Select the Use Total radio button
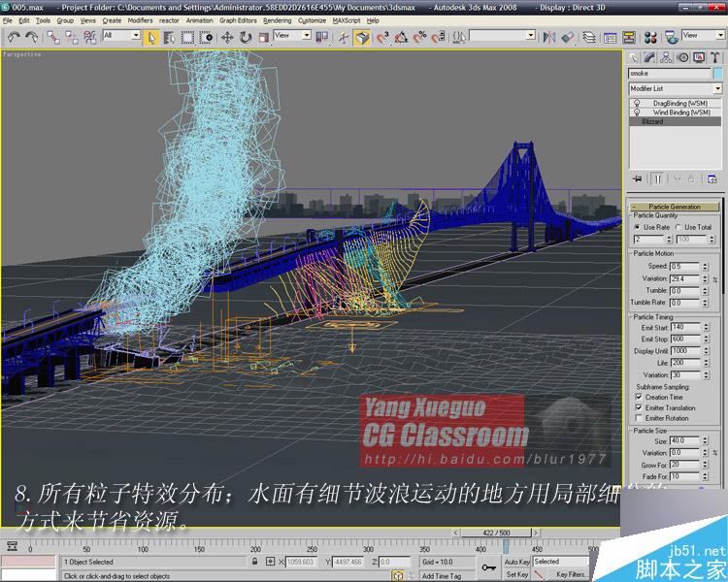 pyautogui.click(x=678, y=227)
